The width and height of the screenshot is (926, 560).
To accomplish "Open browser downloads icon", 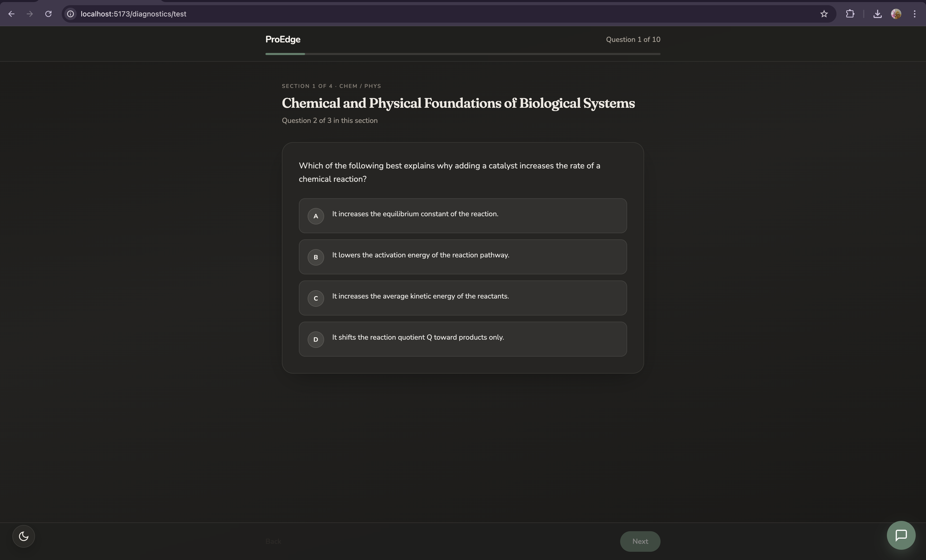I will click(x=877, y=14).
